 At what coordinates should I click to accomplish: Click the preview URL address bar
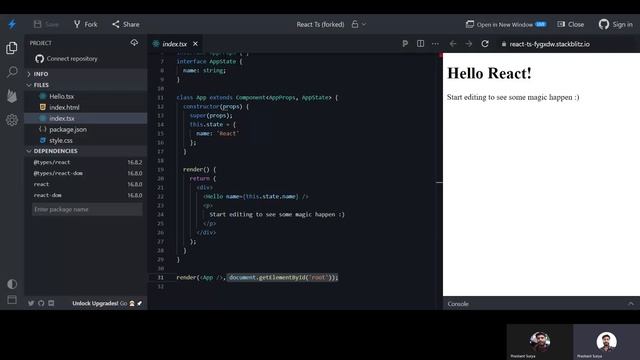(549, 44)
